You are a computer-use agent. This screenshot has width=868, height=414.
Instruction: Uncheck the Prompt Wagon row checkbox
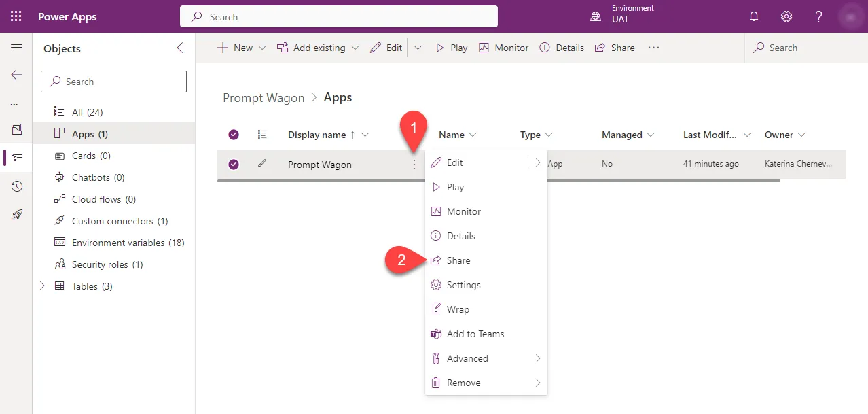coord(234,165)
